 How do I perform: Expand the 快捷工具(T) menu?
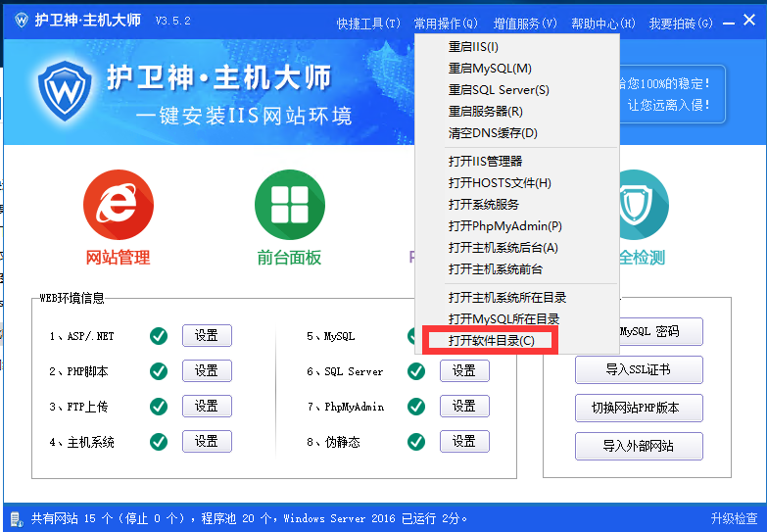click(x=368, y=23)
